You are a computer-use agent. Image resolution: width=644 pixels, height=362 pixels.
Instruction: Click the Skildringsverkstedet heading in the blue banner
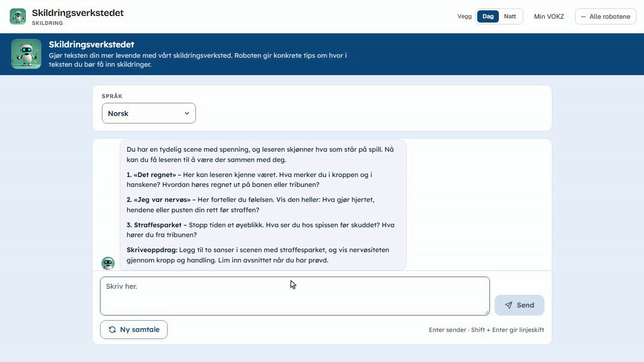tap(91, 44)
